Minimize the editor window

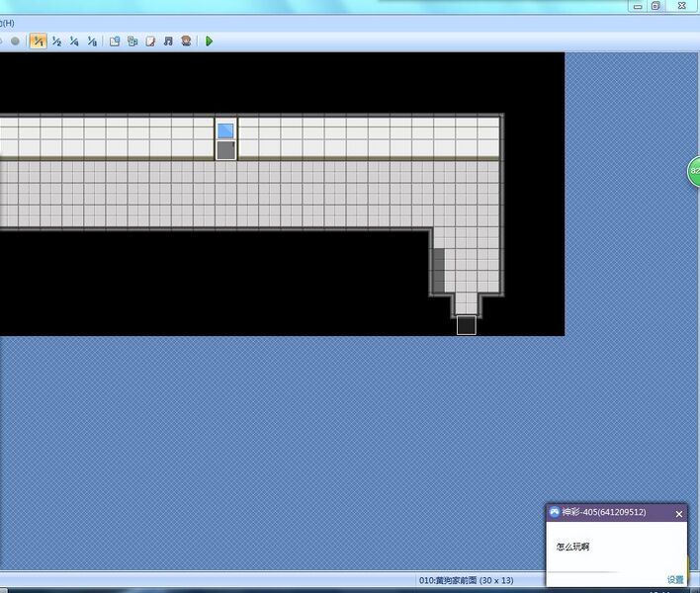point(638,6)
